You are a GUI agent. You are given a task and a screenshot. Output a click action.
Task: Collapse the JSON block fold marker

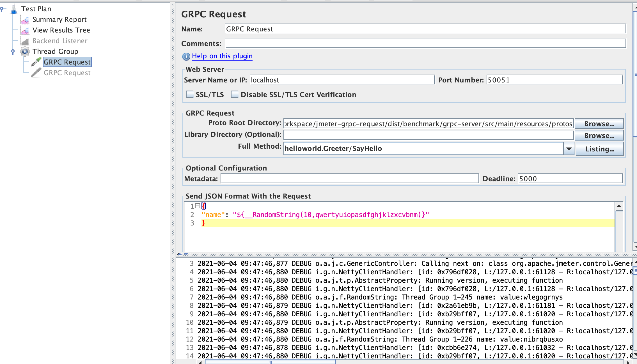(x=198, y=206)
